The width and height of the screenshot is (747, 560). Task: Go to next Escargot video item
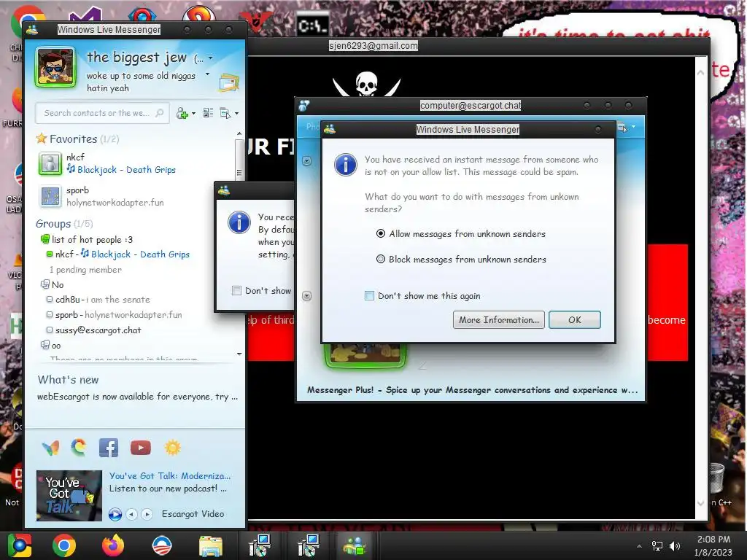(x=147, y=514)
